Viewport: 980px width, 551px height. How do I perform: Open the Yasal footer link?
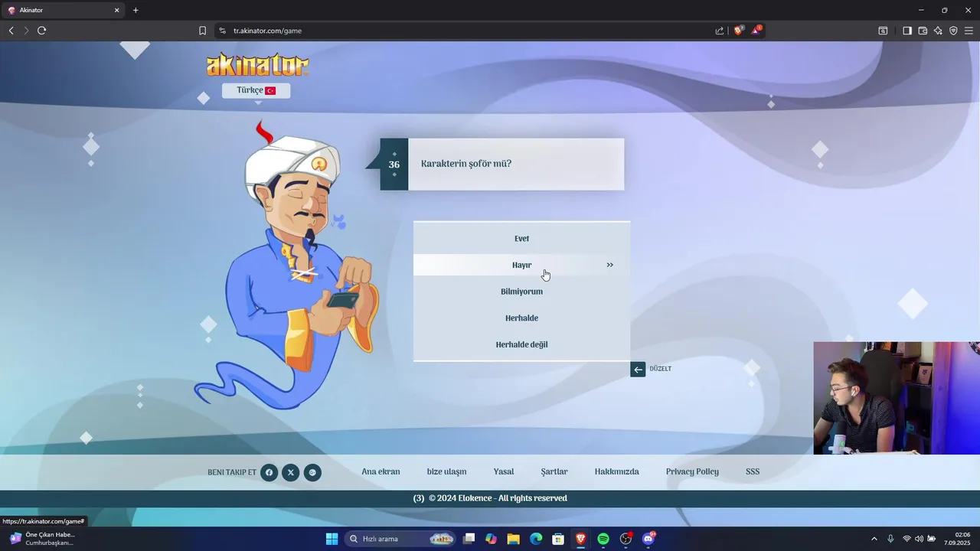[x=504, y=471]
